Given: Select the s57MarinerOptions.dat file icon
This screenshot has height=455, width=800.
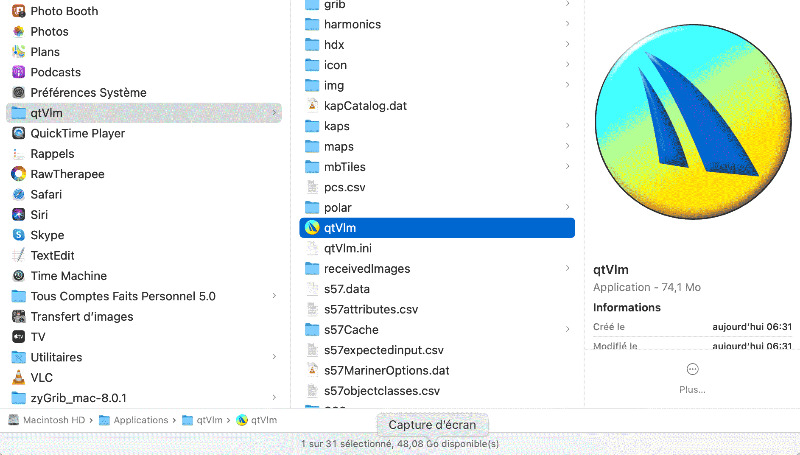Looking at the screenshot, I should (x=312, y=370).
